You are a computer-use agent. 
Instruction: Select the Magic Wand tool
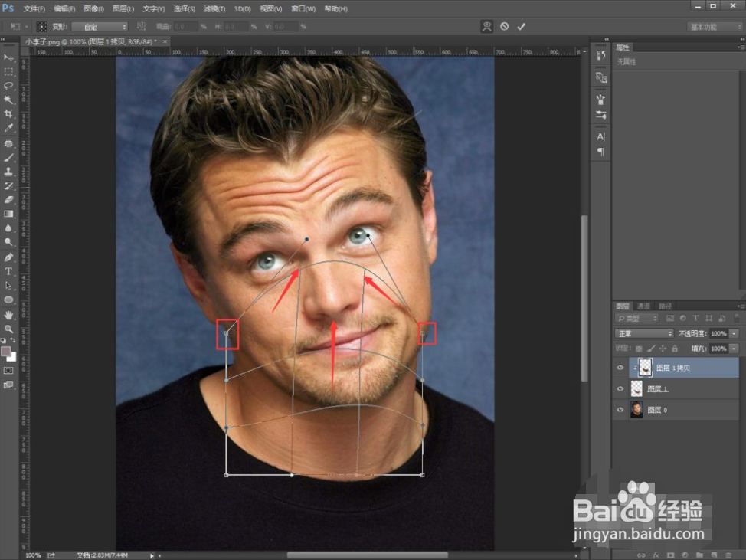click(8, 100)
